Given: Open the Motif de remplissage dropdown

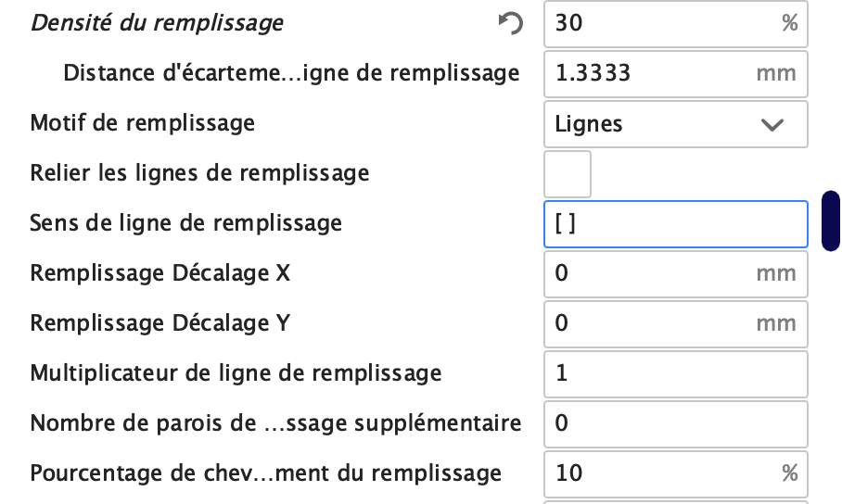Looking at the screenshot, I should [x=675, y=124].
